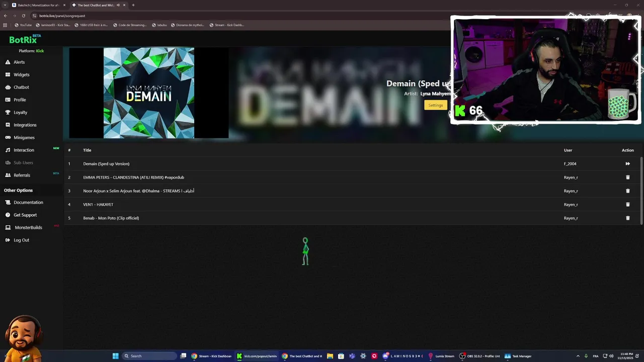Open the volume control in the tray

pyautogui.click(x=611, y=356)
